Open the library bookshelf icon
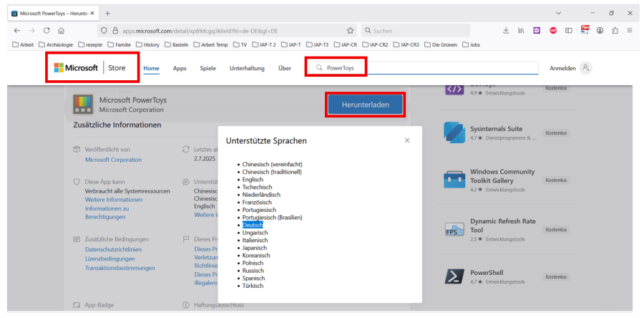The width and height of the screenshot is (644, 318). (521, 30)
